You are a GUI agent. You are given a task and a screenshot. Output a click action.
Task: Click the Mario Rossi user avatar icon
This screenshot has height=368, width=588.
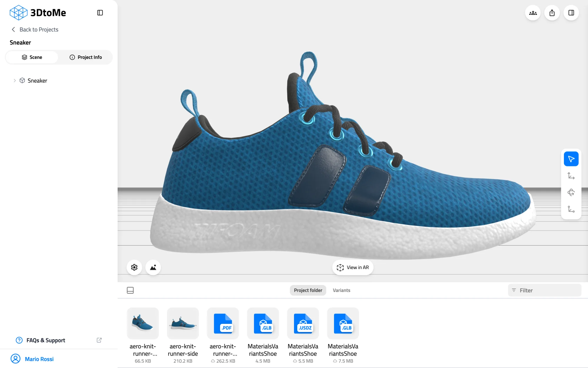point(16,359)
